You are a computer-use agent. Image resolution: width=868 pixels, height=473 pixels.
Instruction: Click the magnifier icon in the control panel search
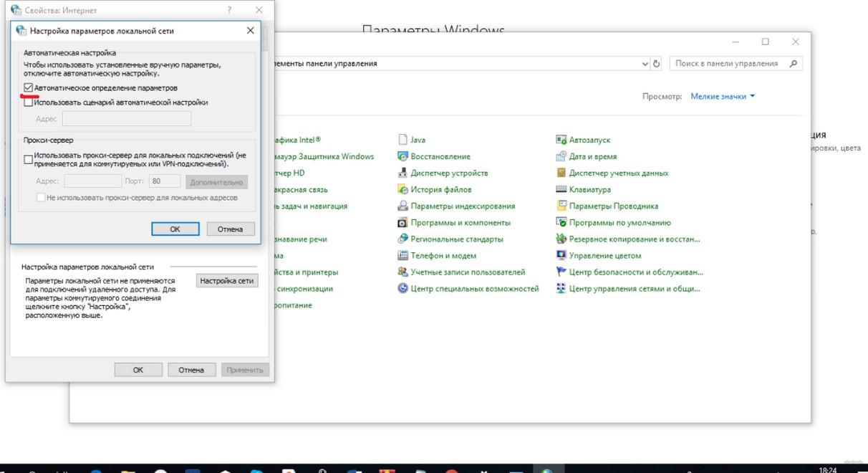pos(793,63)
